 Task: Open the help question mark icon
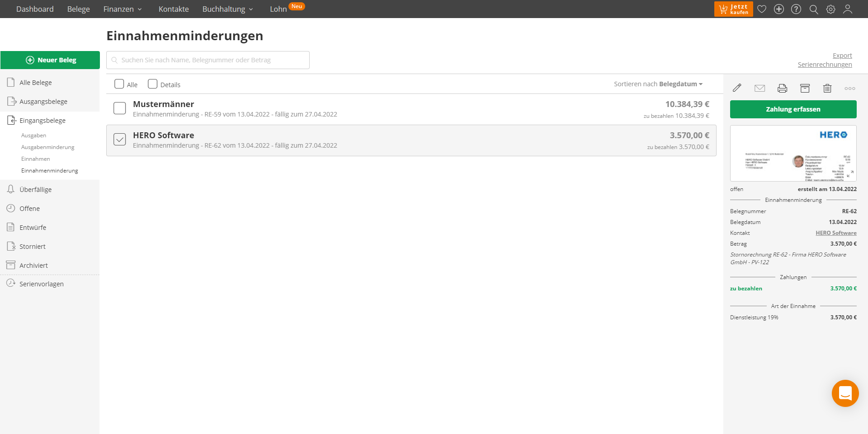coord(796,9)
